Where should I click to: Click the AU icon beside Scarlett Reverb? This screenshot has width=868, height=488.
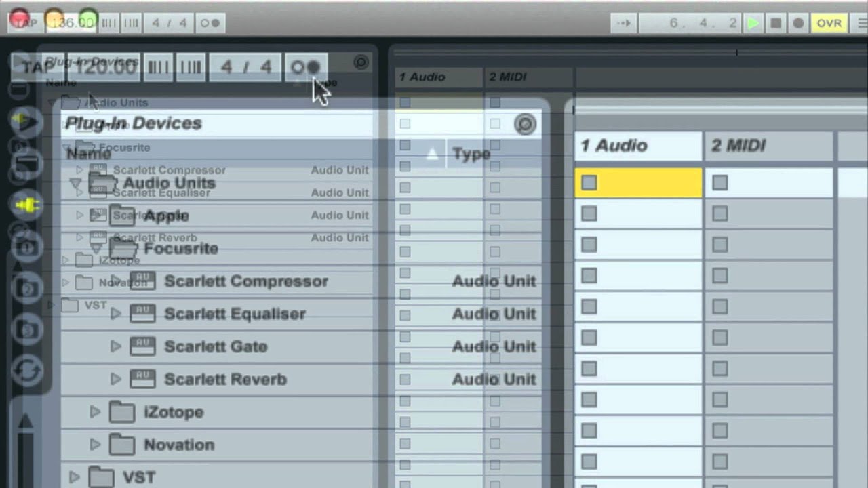coord(142,378)
